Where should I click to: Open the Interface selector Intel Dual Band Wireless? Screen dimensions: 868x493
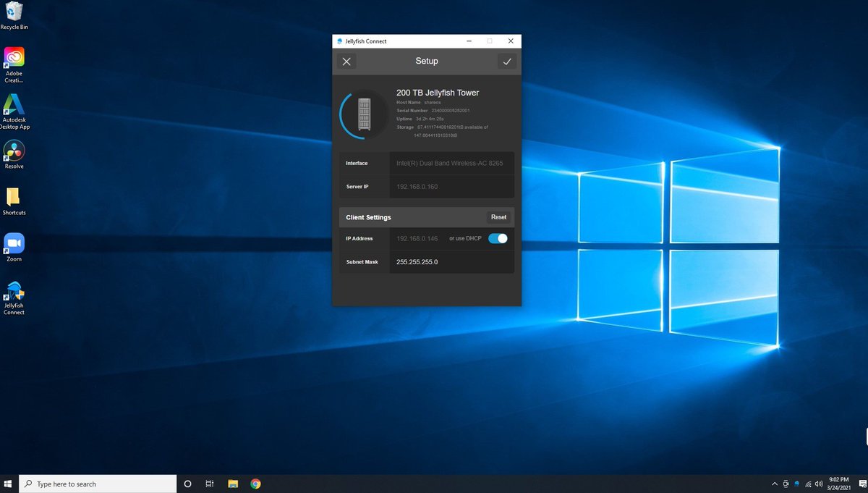pyautogui.click(x=451, y=164)
